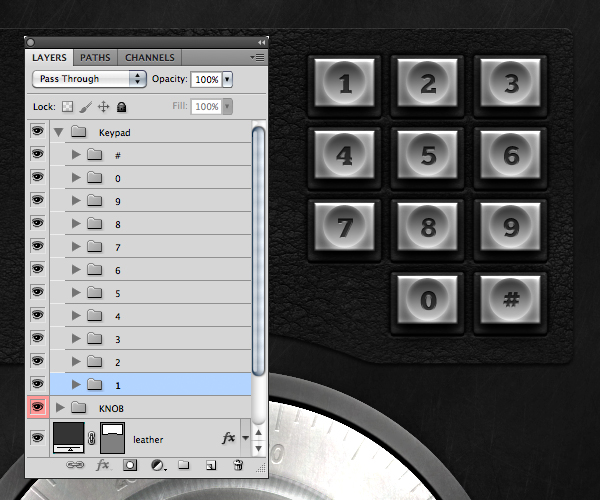Screen dimensions: 600x500
Task: Click the folder icon of group 1
Action: [95, 384]
